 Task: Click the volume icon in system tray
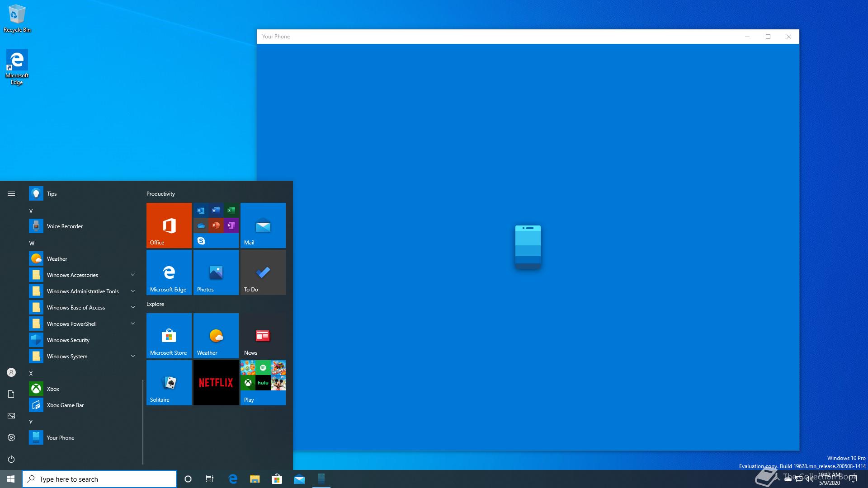(x=810, y=479)
